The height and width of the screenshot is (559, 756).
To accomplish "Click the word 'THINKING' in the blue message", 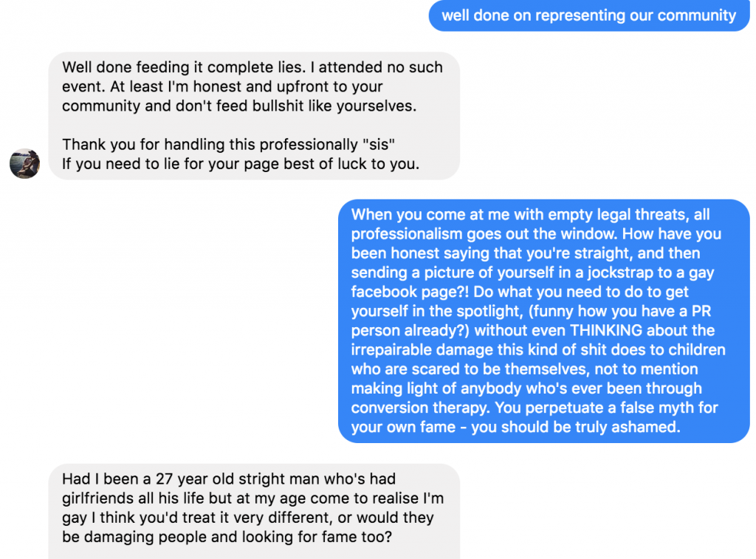I will point(606,330).
